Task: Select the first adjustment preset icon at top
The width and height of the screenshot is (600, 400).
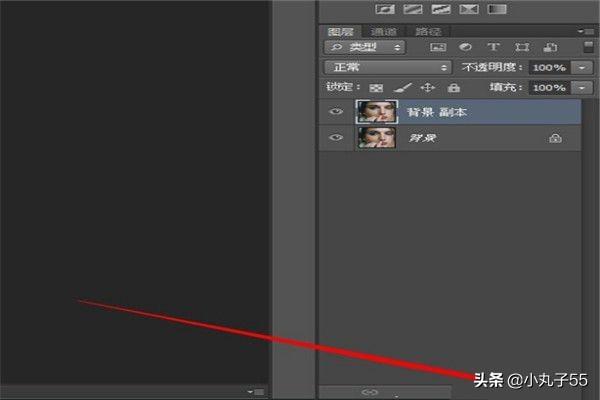Action: pos(385,9)
